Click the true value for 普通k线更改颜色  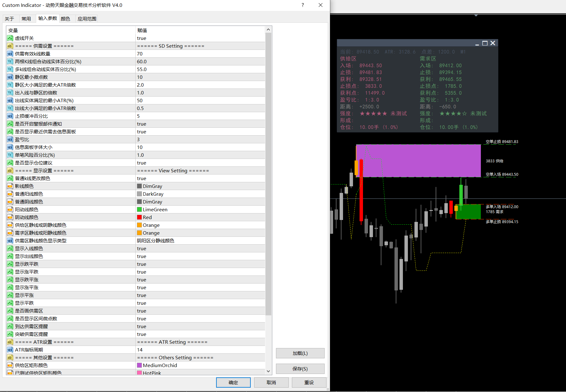coord(142,178)
